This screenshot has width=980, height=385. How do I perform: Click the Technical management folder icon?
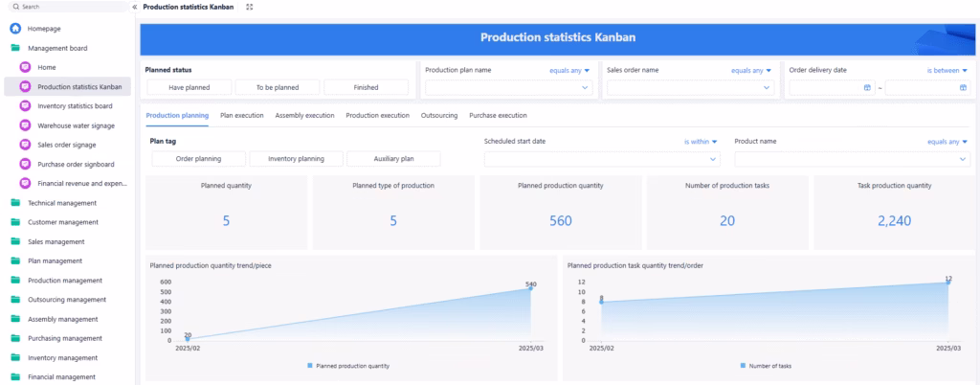(15, 203)
